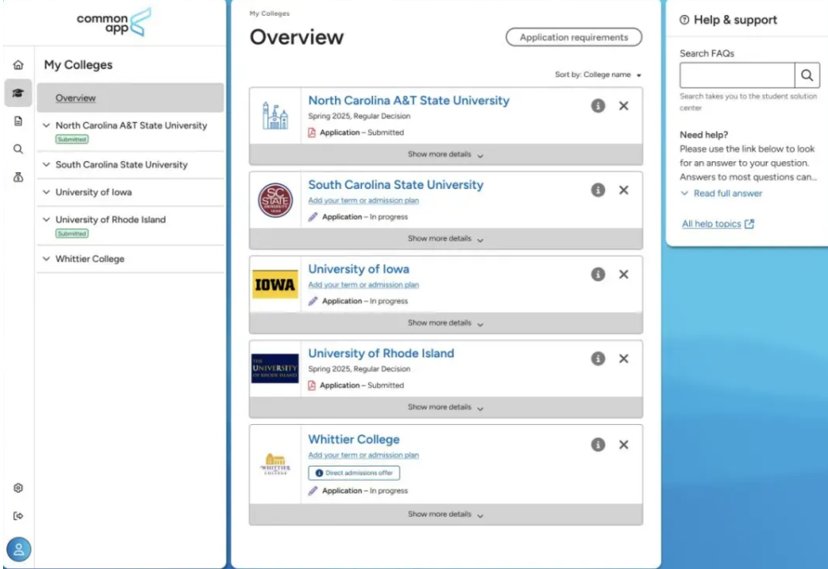Show more details for University of Iowa

click(446, 323)
